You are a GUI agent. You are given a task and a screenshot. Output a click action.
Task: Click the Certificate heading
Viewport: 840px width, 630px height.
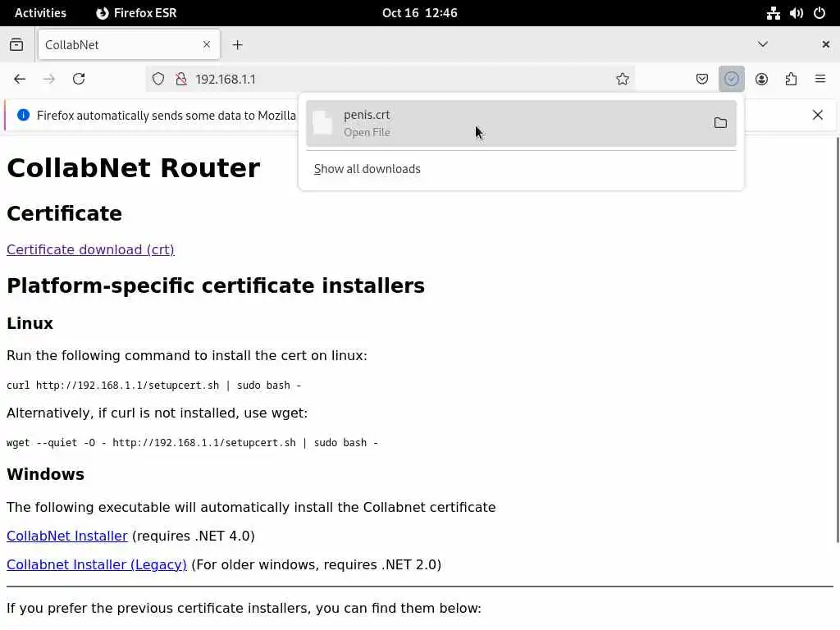[64, 214]
